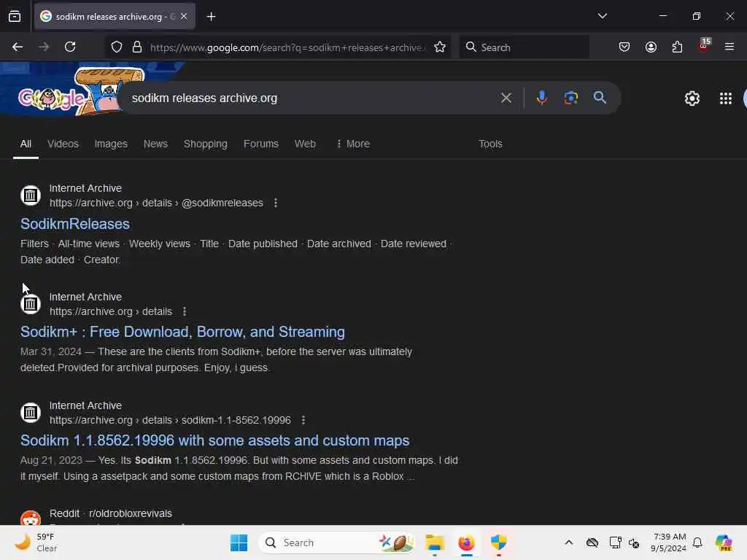
Task: Open the extension badge showing 15
Action: (x=704, y=46)
